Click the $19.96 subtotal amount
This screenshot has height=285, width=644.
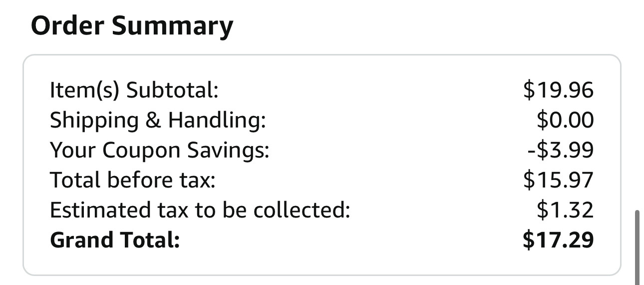tap(559, 90)
